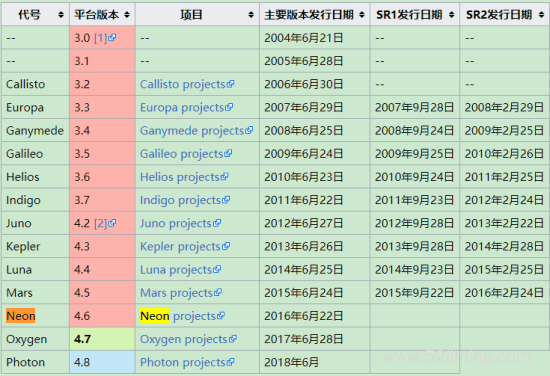Select SR1 date 2012年9月28日
Image resolution: width=550 pixels, height=376 pixels.
click(x=414, y=223)
